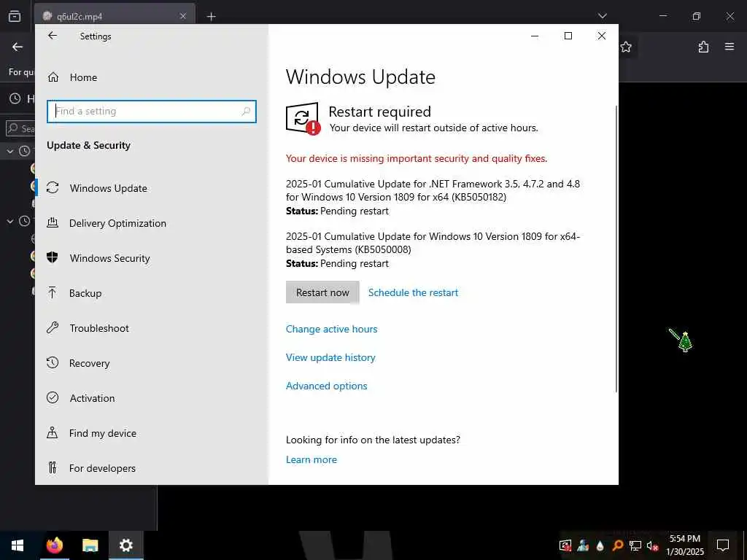Click the browser back arrow
The width and height of the screenshot is (747, 560).
tap(18, 47)
